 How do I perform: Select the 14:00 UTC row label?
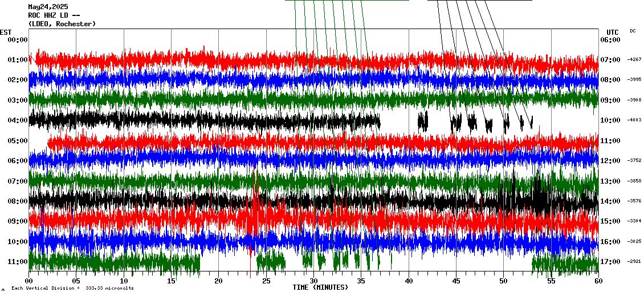(x=610, y=201)
